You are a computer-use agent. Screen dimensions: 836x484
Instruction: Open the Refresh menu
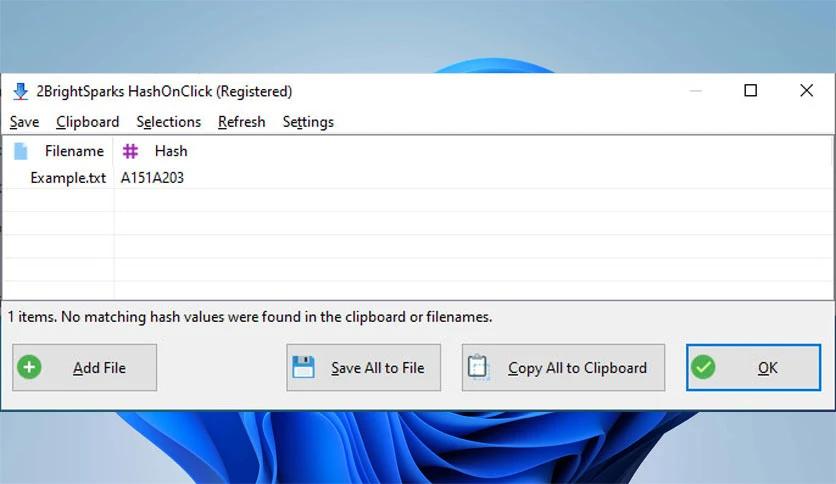(x=242, y=122)
